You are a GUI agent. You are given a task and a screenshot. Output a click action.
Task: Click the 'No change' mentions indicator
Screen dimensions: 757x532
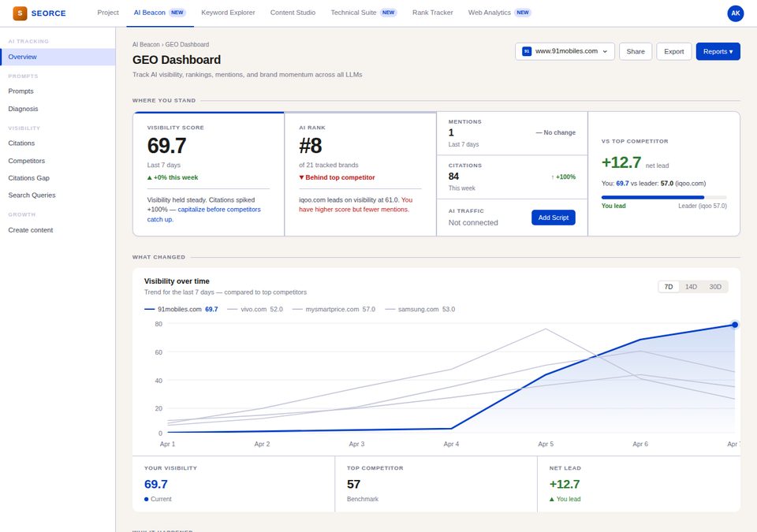[x=556, y=132]
